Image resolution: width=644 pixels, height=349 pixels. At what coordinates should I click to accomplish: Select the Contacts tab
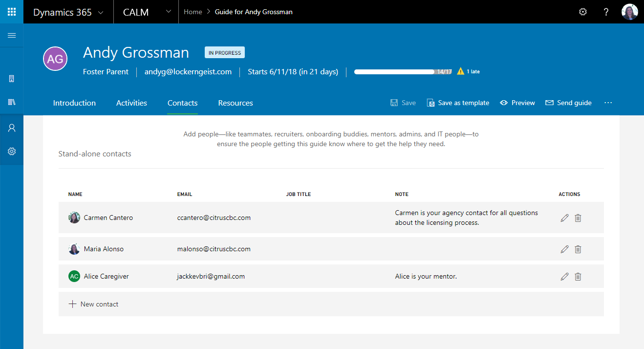tap(182, 103)
